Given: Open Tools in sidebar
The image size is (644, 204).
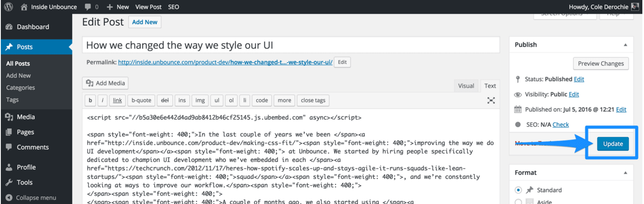Looking at the screenshot, I should [x=36, y=183].
